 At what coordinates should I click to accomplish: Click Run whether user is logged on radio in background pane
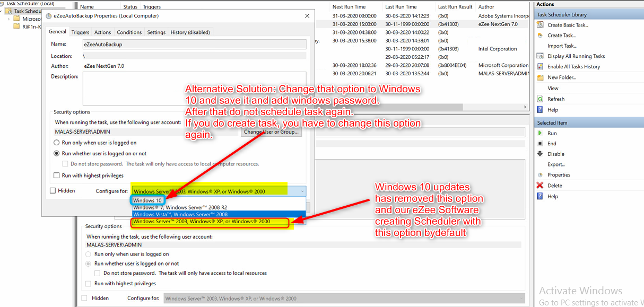[x=89, y=264]
